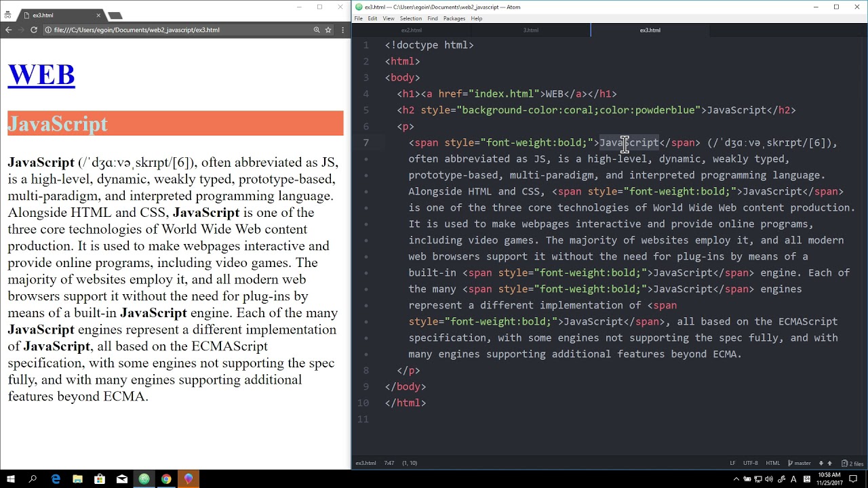This screenshot has height=488, width=868.
Task: Click the index.html href value in code
Action: click(x=504, y=94)
